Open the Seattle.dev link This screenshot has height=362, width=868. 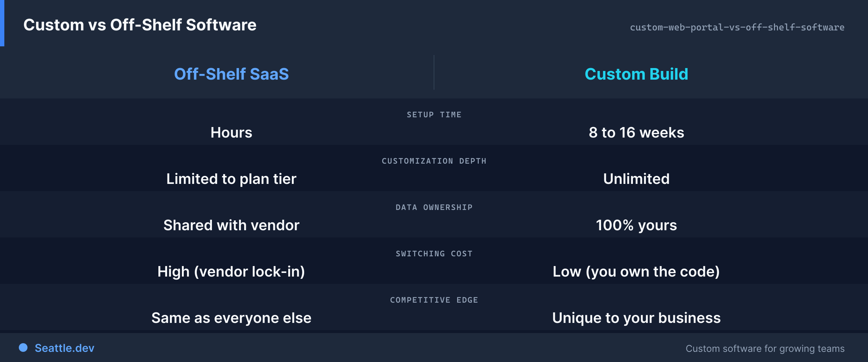[64, 348]
